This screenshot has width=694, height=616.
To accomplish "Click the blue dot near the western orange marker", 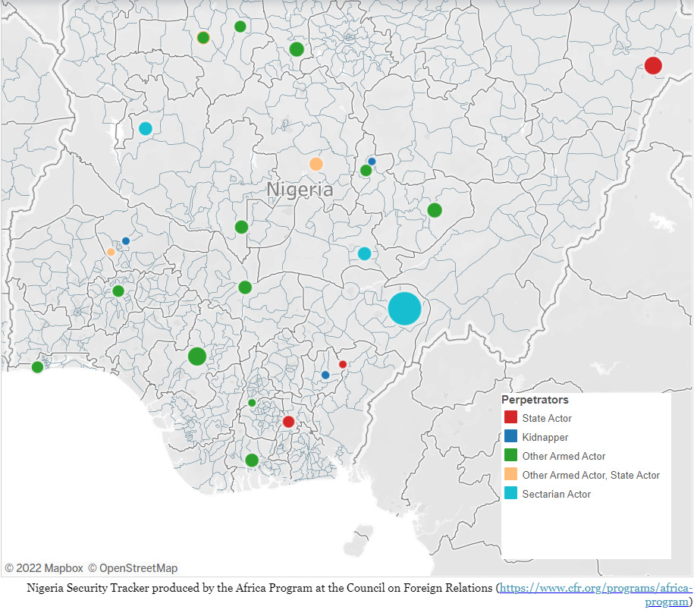I will tap(125, 240).
